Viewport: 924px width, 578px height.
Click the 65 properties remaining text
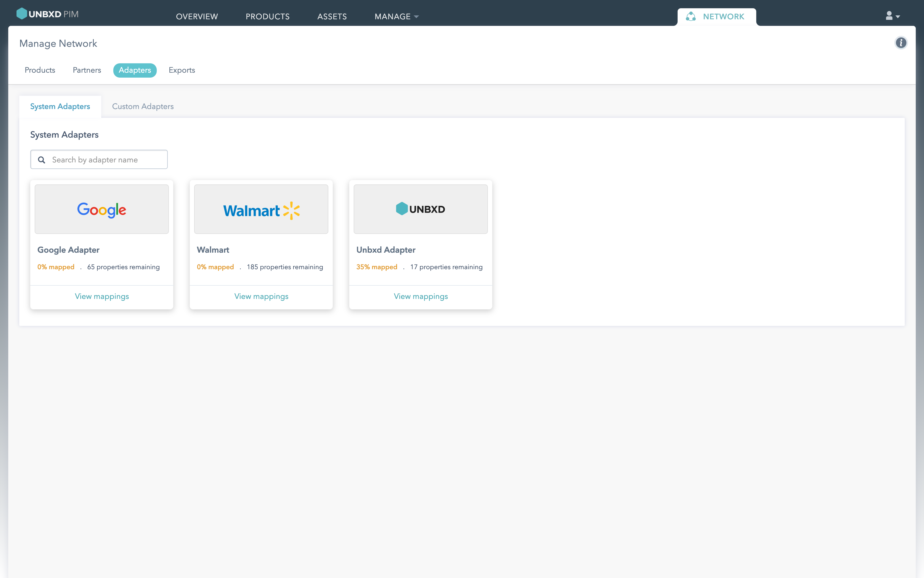coord(123,267)
